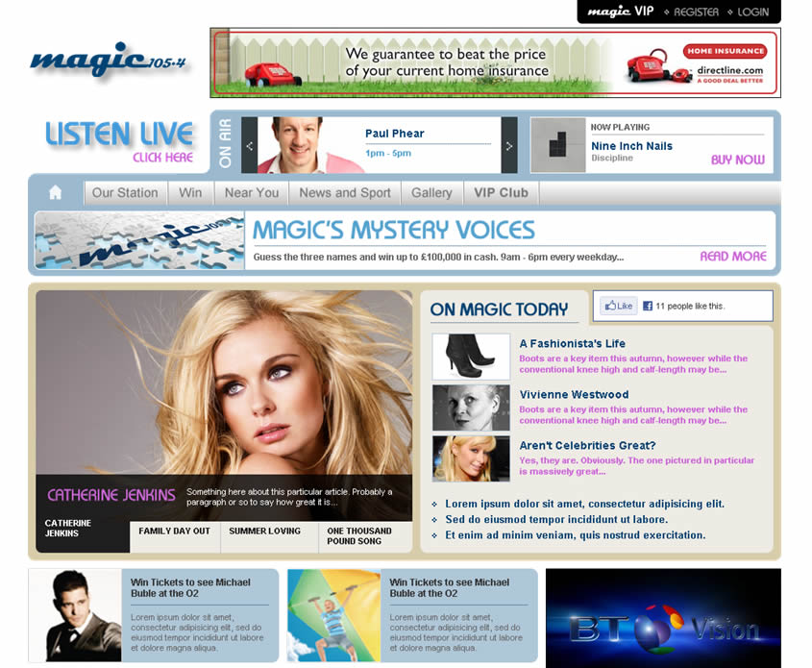Click the Magic 105.4 logo
Viewport: 812px width, 668px height.
(x=108, y=62)
